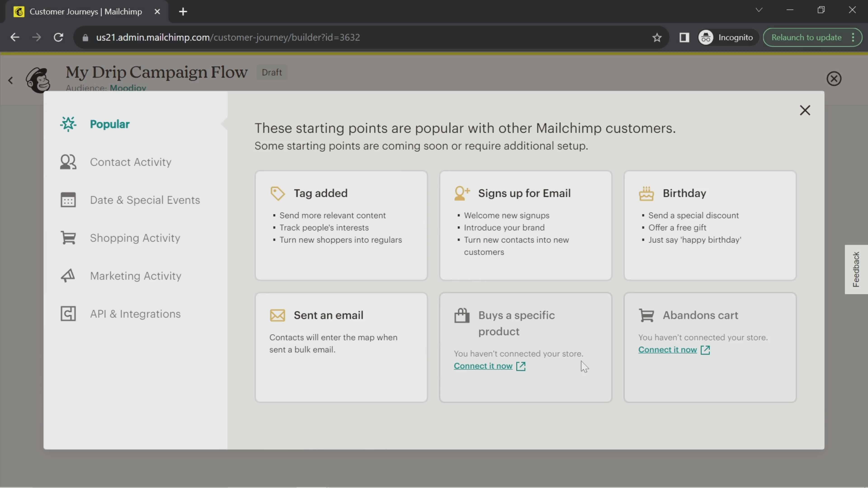The width and height of the screenshot is (868, 488).
Task: Bookmark the page using the star icon
Action: click(657, 37)
